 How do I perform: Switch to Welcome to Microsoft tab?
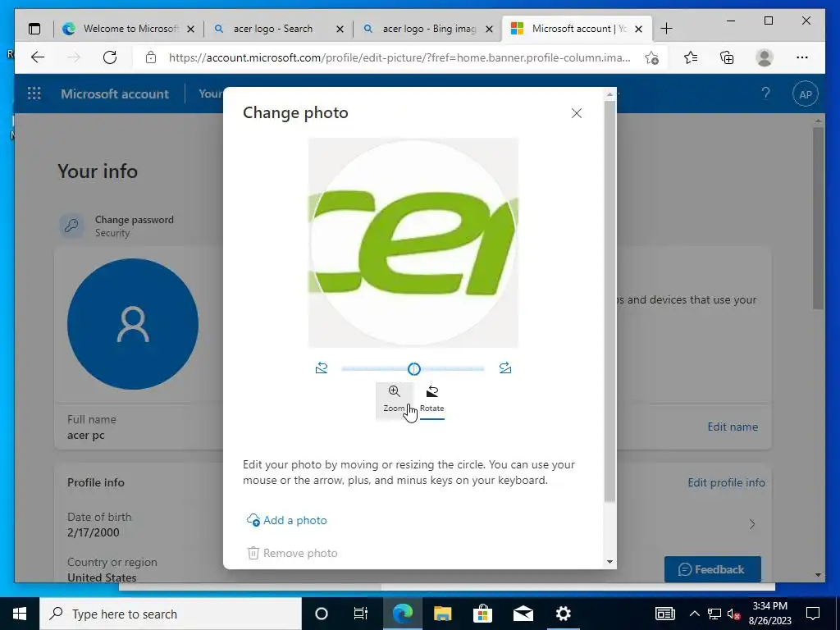tap(129, 29)
